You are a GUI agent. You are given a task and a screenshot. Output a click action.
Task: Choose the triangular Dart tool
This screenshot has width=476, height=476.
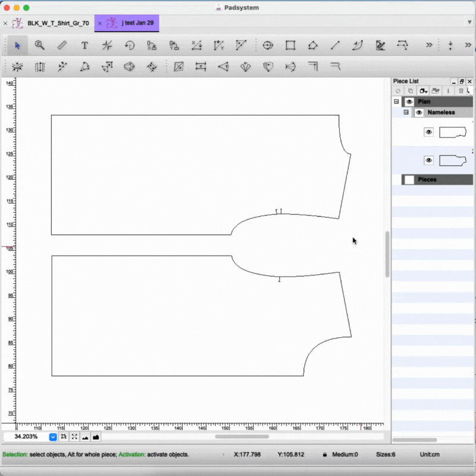(x=224, y=67)
